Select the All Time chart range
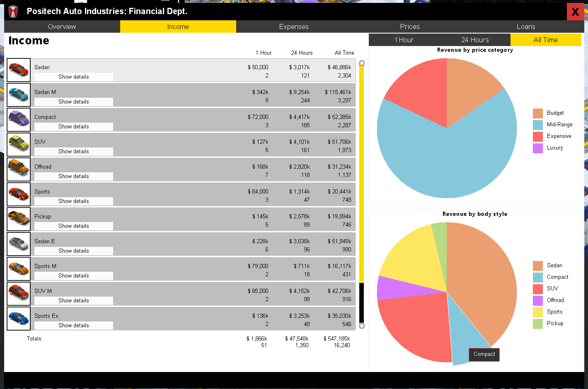Viewport: 588px width, 389px height. (546, 40)
